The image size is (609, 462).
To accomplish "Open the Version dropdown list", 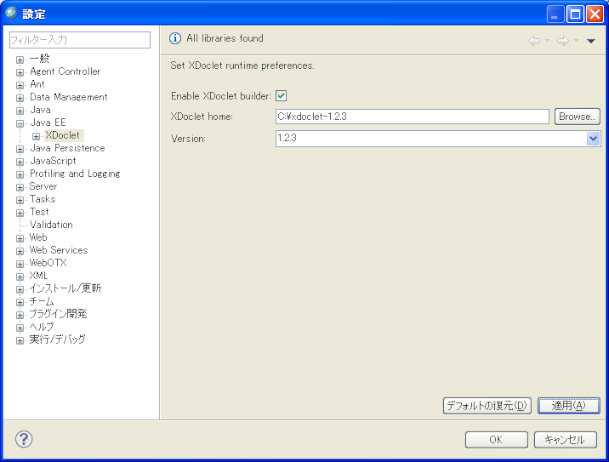I will (x=593, y=138).
